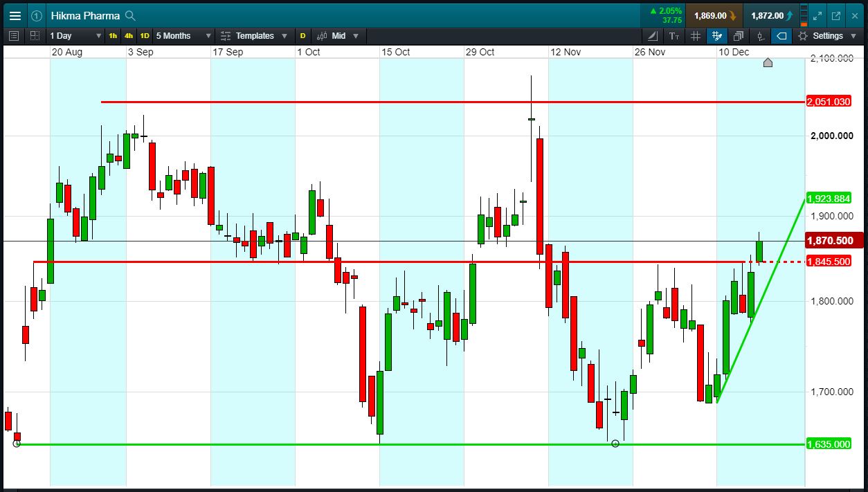Click the 15 Oct date label
868x492 pixels.
point(395,52)
